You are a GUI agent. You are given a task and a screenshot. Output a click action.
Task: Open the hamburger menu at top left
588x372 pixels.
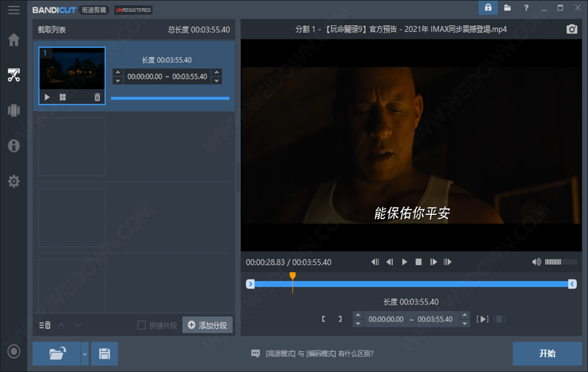coord(13,10)
